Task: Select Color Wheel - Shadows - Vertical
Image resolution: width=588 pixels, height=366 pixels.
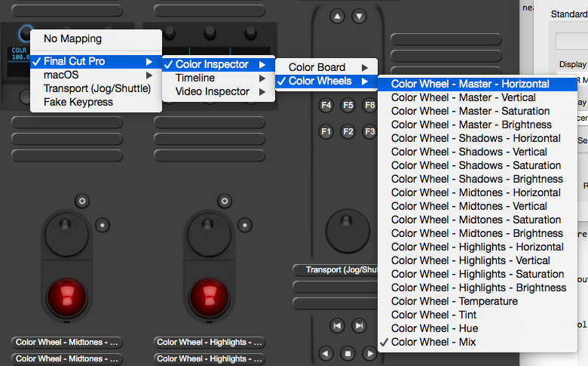Action: (477, 152)
